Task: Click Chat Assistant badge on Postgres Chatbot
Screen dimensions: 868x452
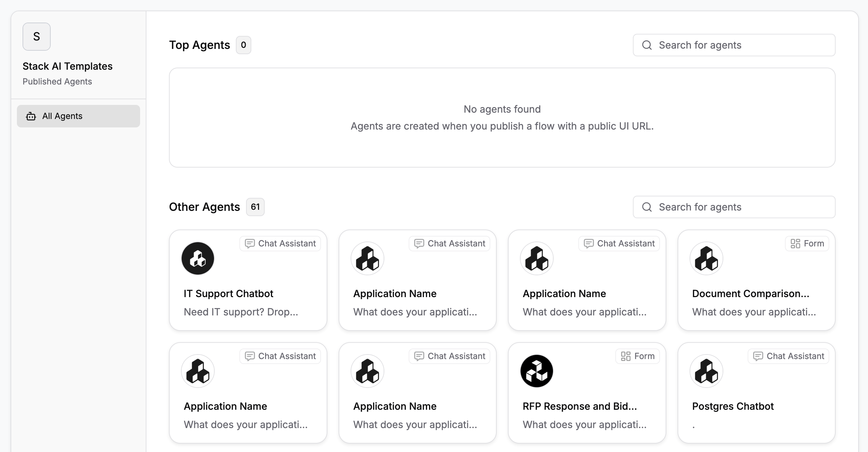Action: coord(788,356)
